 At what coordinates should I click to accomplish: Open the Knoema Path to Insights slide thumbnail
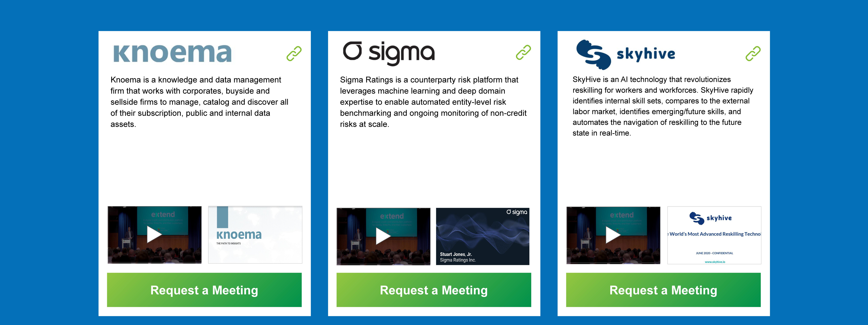point(255,235)
